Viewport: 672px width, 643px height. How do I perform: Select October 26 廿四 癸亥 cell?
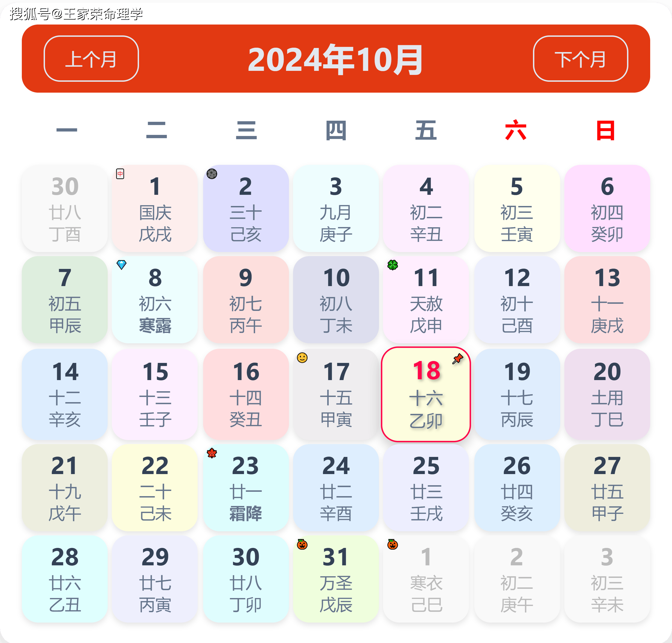click(517, 488)
